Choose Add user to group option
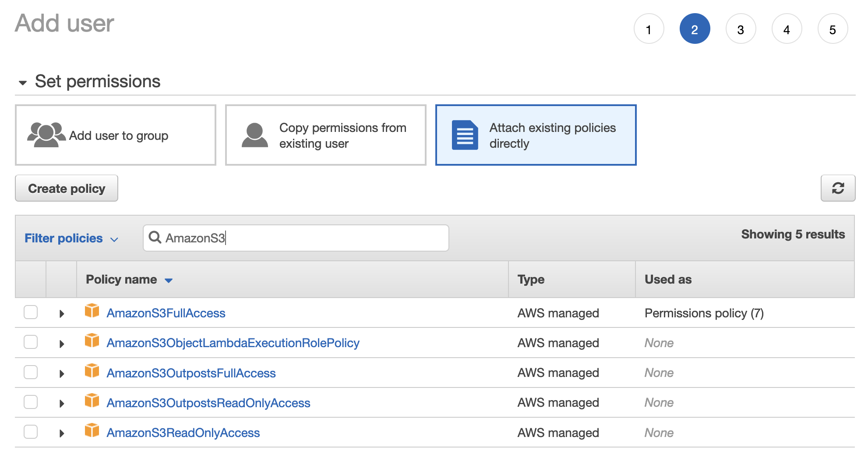Image resolution: width=868 pixels, height=476 pixels. tap(116, 135)
